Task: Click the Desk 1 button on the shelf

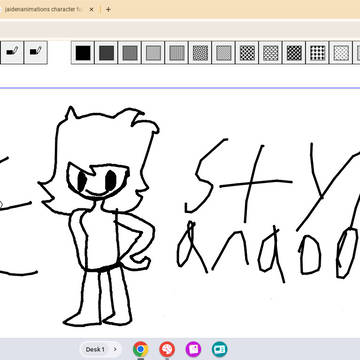Action: click(95, 349)
